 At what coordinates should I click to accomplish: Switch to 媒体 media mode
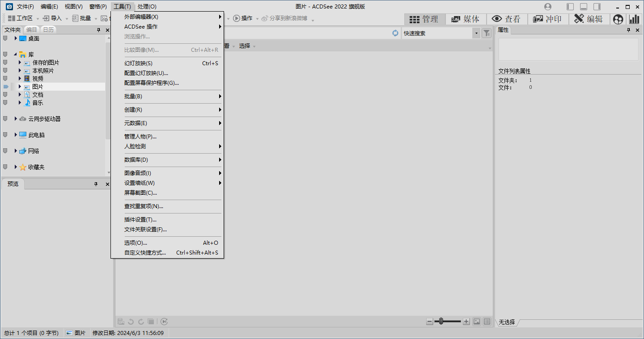pyautogui.click(x=466, y=19)
